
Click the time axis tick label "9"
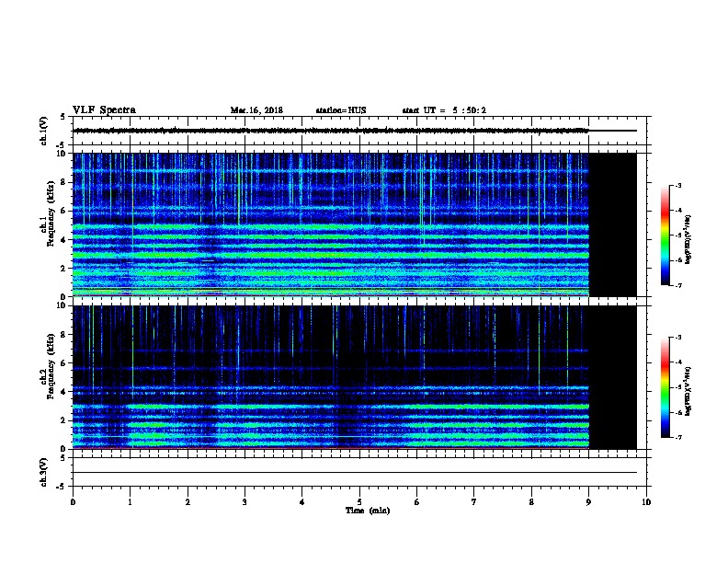pyautogui.click(x=588, y=502)
